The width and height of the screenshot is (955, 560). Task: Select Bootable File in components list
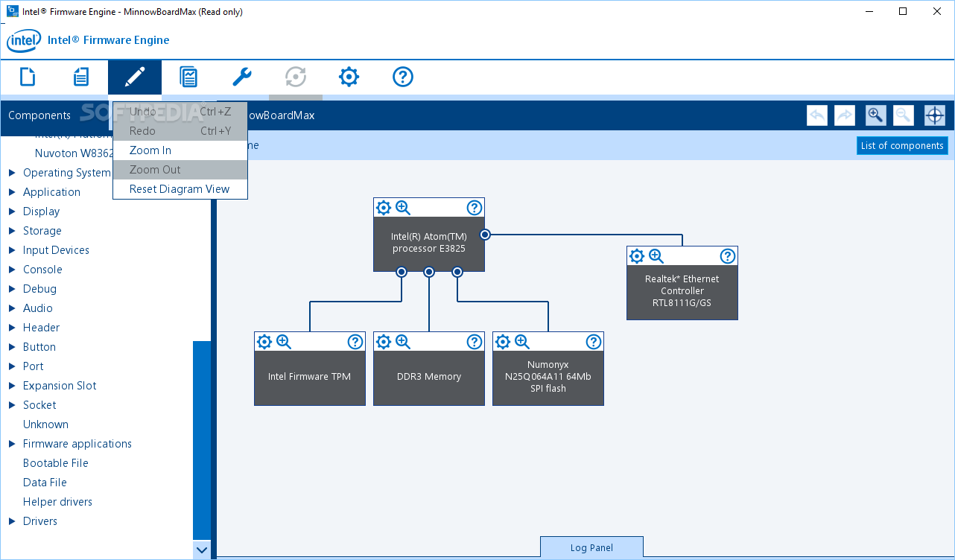tap(56, 463)
